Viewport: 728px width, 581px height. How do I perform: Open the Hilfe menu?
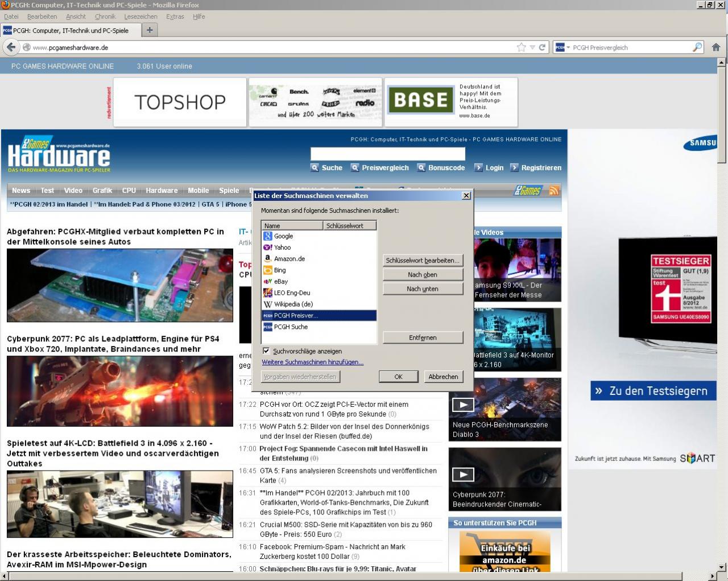199,17
